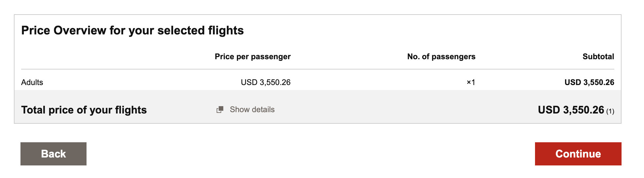Click the ×1 passenger count
The width and height of the screenshot is (644, 178).
471,82
